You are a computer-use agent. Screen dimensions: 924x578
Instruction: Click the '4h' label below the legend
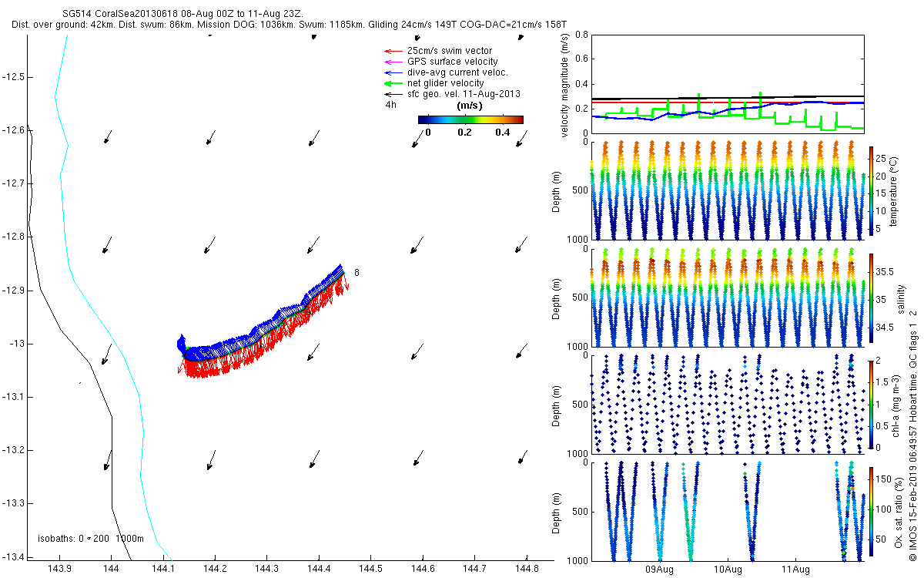point(390,104)
